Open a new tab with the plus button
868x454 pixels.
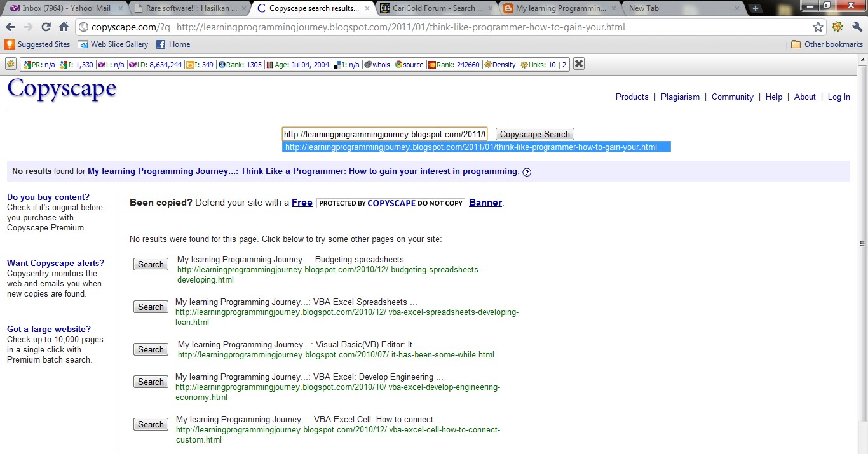coord(755,8)
